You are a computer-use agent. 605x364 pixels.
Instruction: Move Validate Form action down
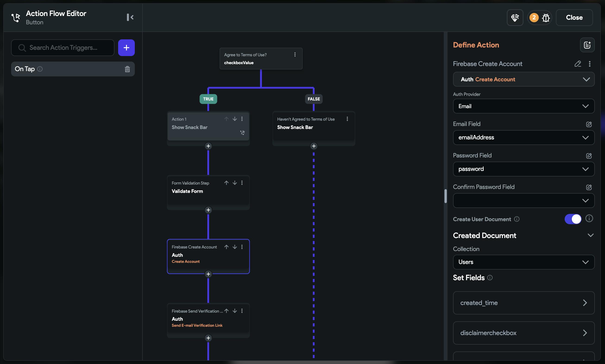[235, 183]
